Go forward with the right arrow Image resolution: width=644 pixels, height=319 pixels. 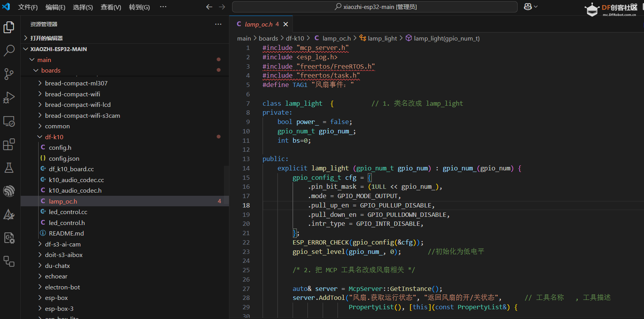222,7
